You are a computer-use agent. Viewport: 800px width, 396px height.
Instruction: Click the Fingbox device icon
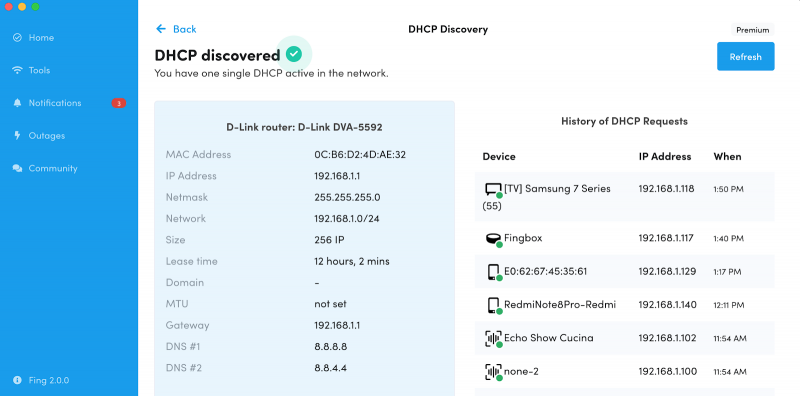493,239
